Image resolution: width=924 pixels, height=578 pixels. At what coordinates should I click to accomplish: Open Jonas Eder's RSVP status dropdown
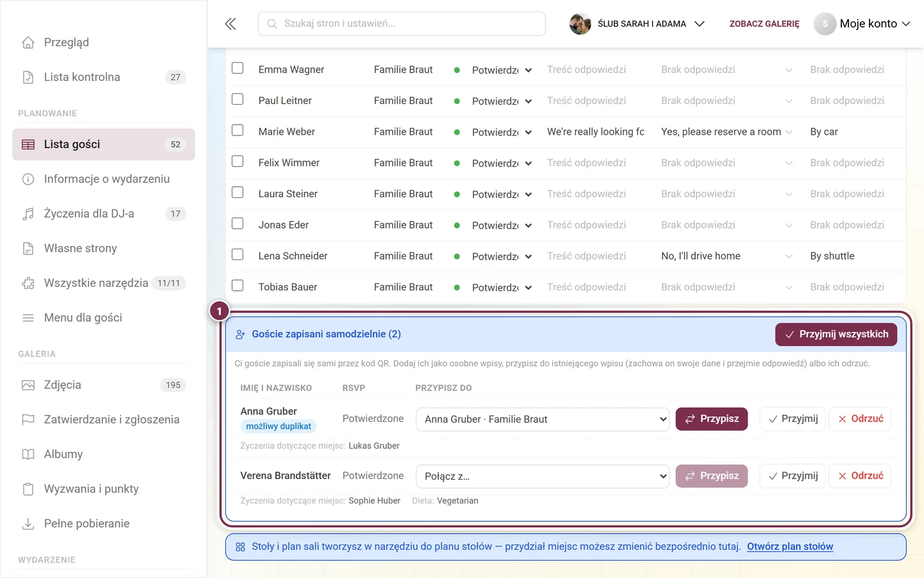coord(502,225)
